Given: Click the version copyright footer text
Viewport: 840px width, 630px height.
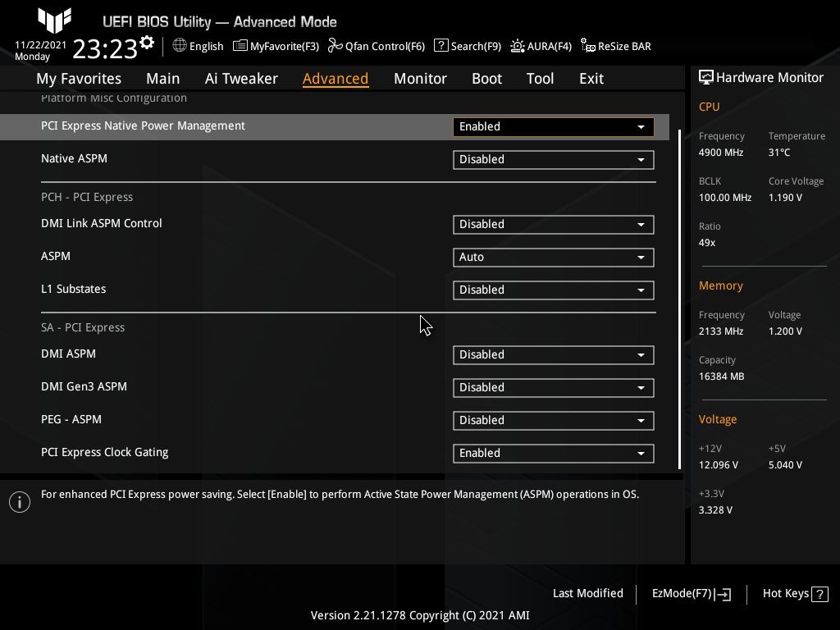Looking at the screenshot, I should point(420,615).
